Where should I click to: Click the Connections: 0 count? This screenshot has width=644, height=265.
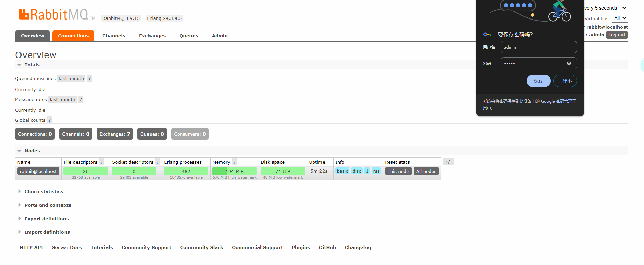pyautogui.click(x=35, y=134)
